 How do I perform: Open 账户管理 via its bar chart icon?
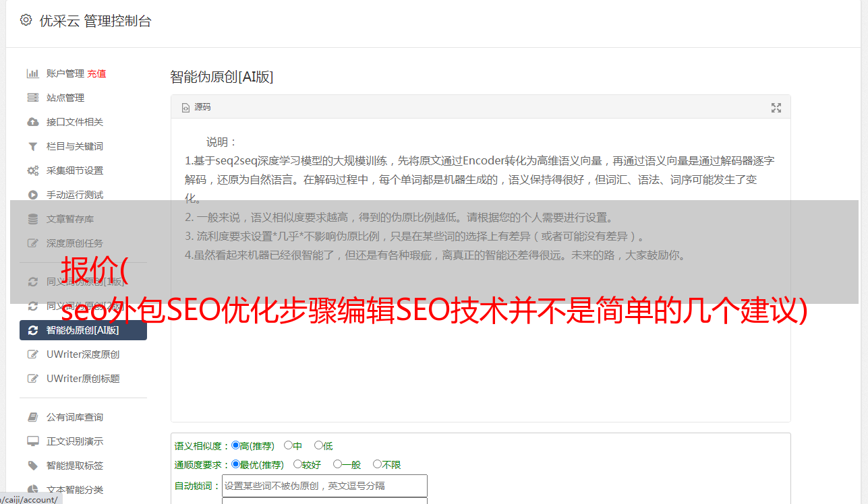(x=32, y=73)
